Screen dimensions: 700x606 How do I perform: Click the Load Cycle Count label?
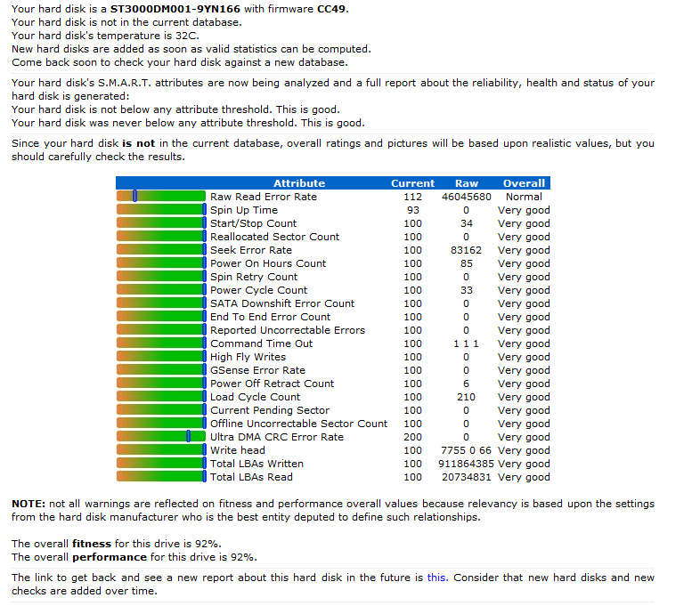click(x=255, y=397)
